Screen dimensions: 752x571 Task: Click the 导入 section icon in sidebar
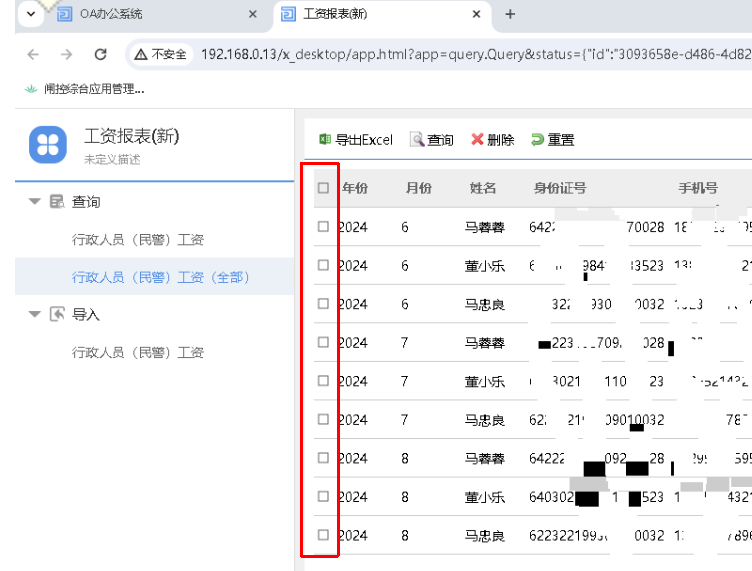pyautogui.click(x=57, y=314)
